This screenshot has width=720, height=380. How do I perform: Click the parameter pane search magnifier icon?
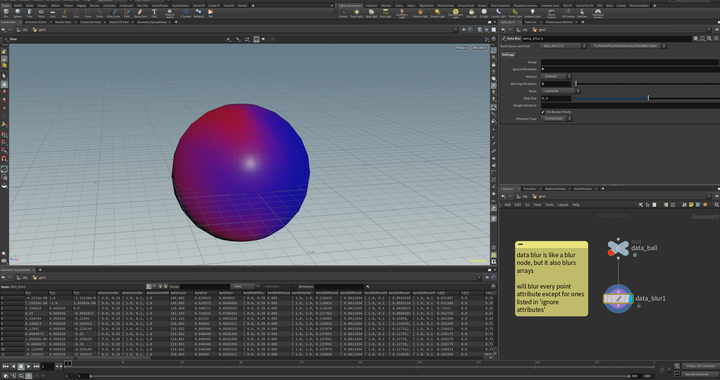click(x=709, y=39)
